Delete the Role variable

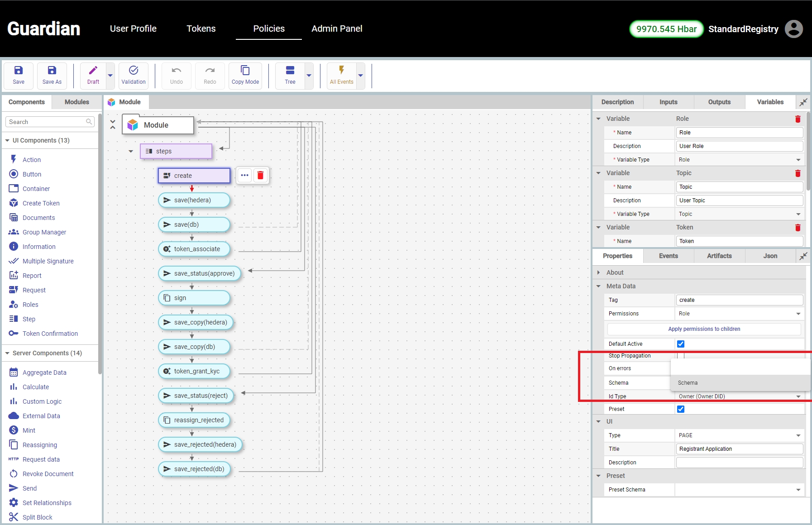point(798,119)
